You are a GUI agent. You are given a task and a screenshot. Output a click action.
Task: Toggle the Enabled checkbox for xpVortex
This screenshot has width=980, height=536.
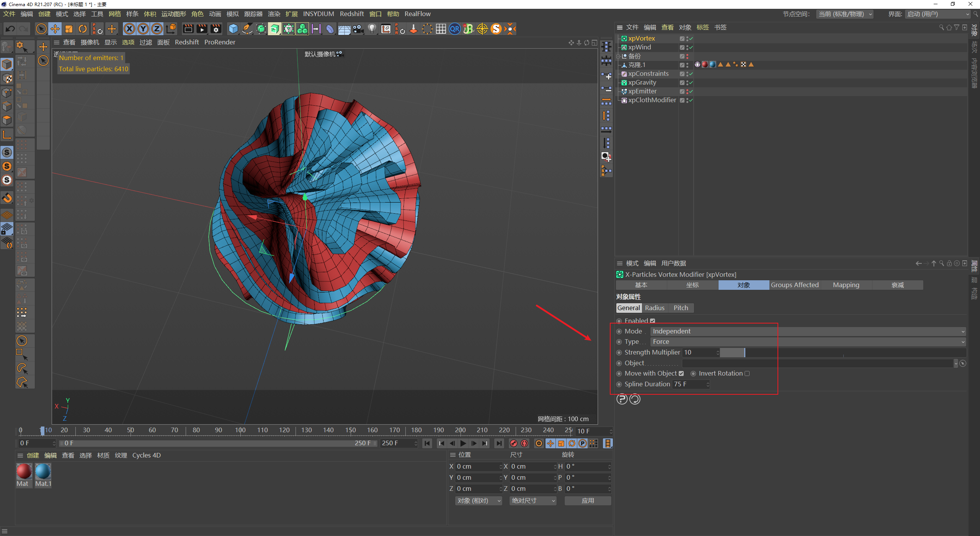point(652,320)
